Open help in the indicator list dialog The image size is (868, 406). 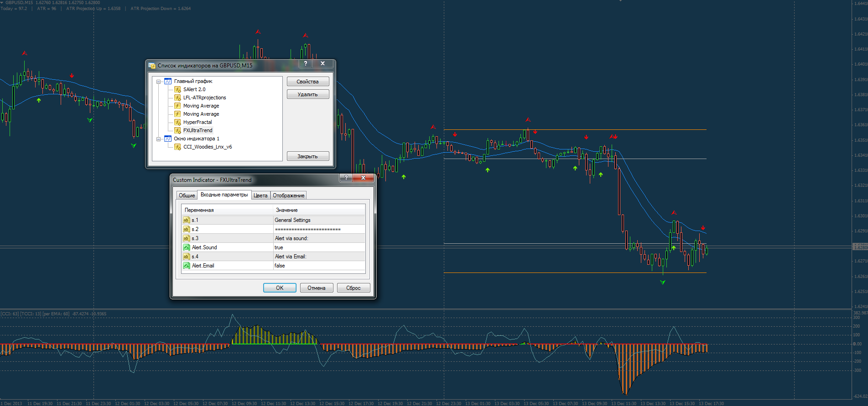(x=306, y=63)
